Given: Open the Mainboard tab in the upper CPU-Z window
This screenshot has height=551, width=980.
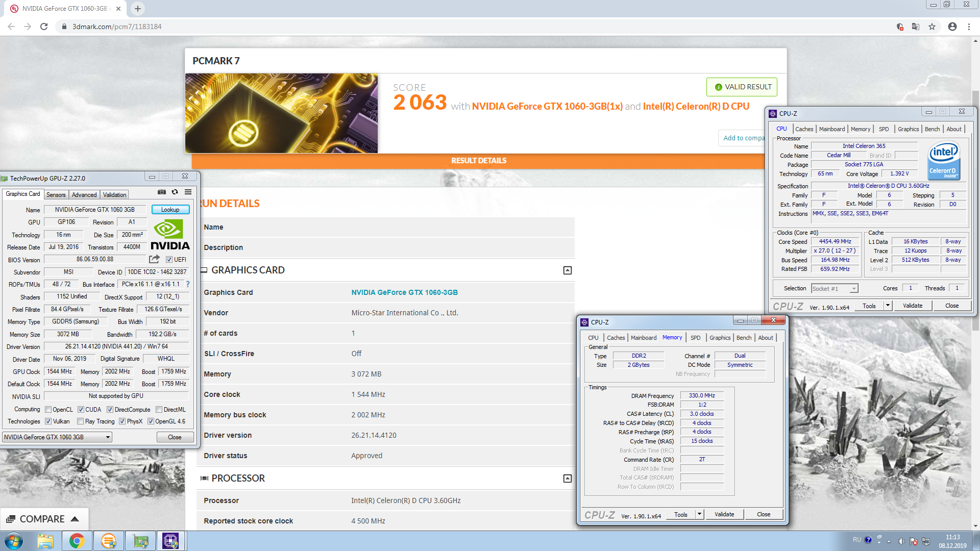Looking at the screenshot, I should click(x=832, y=129).
